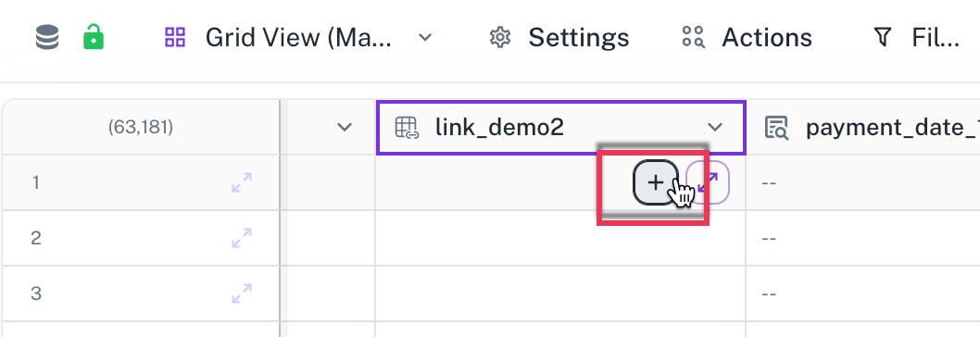Expand row 2 record icon
Viewport: 980px width, 337px height.
(242, 238)
